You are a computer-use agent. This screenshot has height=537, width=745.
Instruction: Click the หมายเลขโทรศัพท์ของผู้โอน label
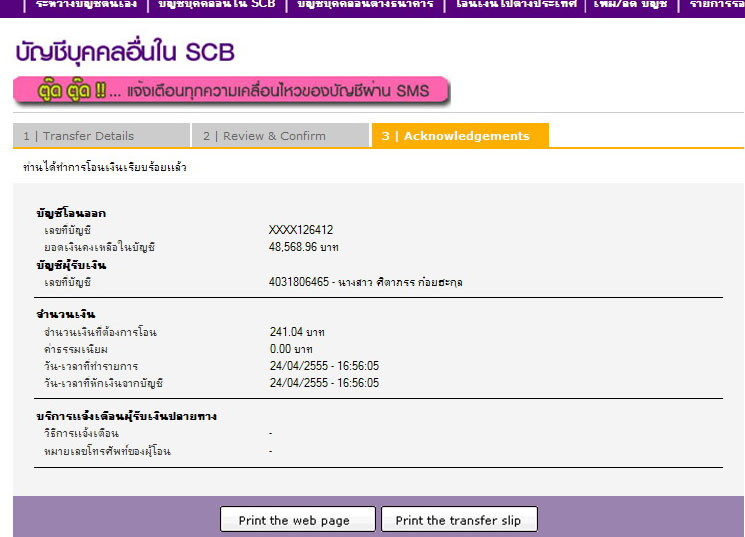click(x=107, y=451)
